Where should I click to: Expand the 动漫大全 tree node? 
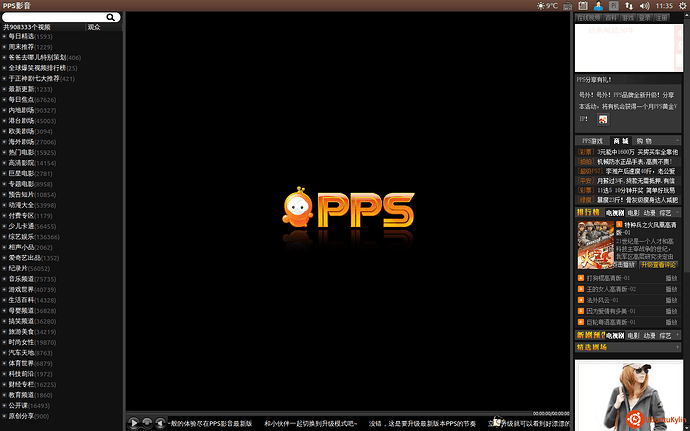(4, 205)
